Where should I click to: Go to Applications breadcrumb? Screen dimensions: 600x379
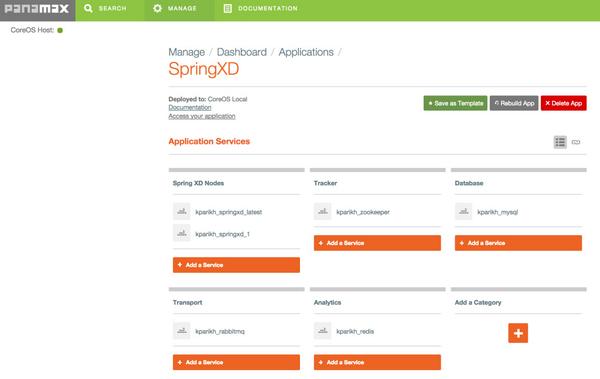tap(306, 52)
